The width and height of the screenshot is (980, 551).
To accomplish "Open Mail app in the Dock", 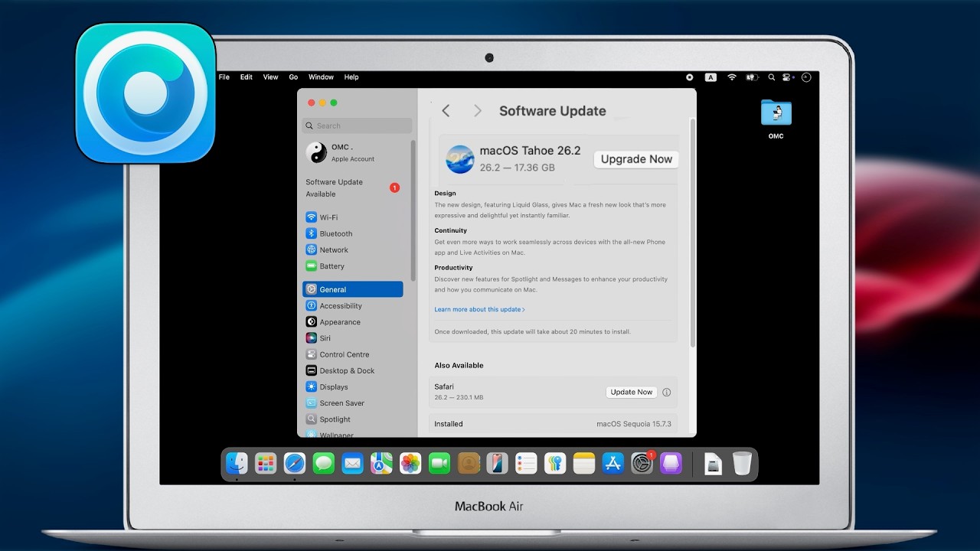I will pos(352,463).
